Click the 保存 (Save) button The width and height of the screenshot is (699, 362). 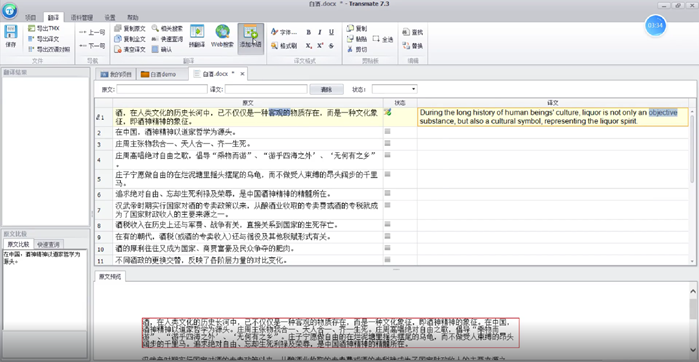click(11, 37)
